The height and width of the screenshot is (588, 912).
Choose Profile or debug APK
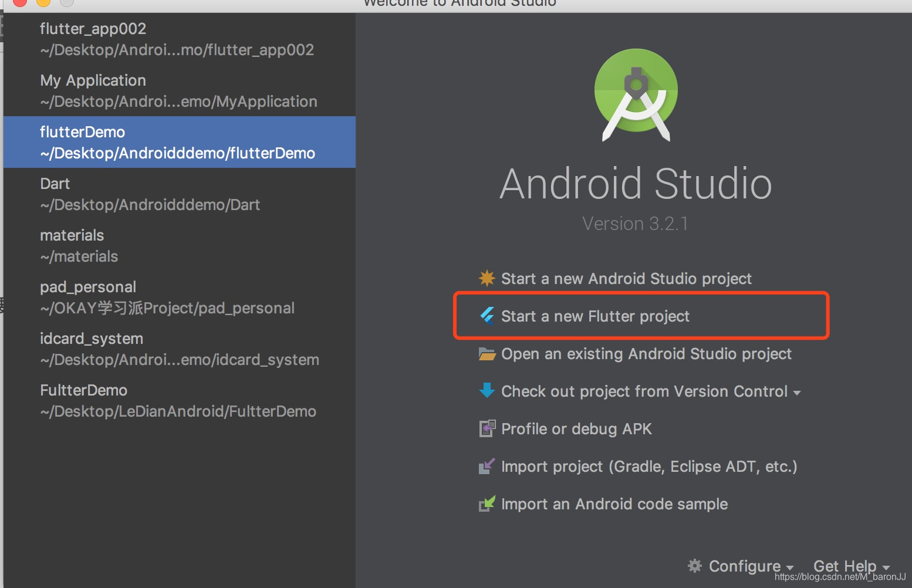click(576, 429)
